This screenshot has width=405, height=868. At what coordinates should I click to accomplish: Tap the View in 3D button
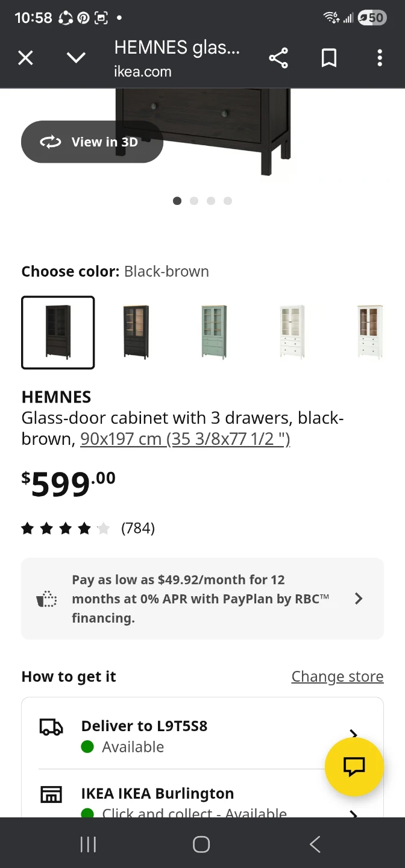coord(92,142)
